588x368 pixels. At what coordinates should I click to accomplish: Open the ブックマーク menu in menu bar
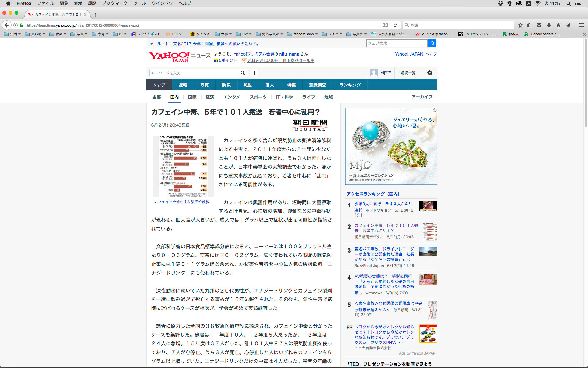pyautogui.click(x=115, y=3)
